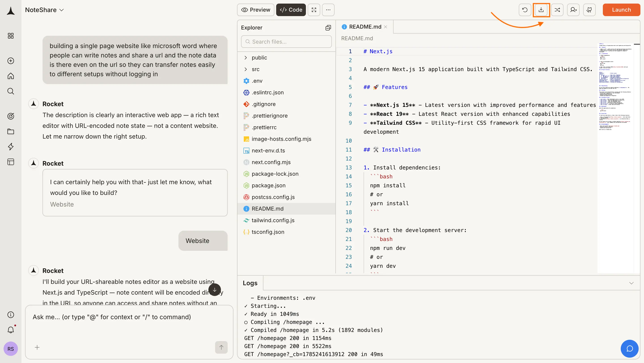This screenshot has width=644, height=363.
Task: Open the NoteShare project dropdown
Action: pyautogui.click(x=44, y=10)
